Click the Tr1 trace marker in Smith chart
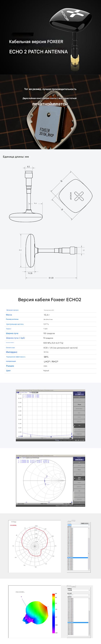Viewport: 101px width, 644px height. tap(18, 458)
